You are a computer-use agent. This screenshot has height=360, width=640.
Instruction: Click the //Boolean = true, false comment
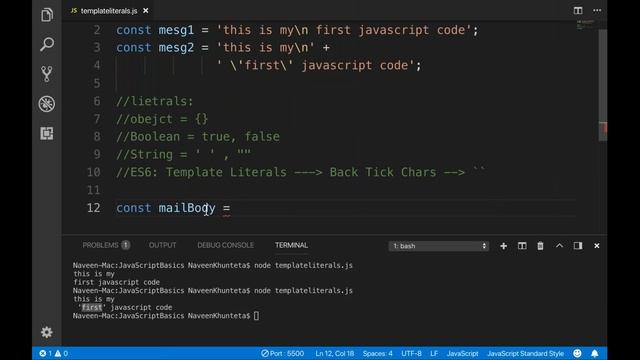(x=198, y=136)
